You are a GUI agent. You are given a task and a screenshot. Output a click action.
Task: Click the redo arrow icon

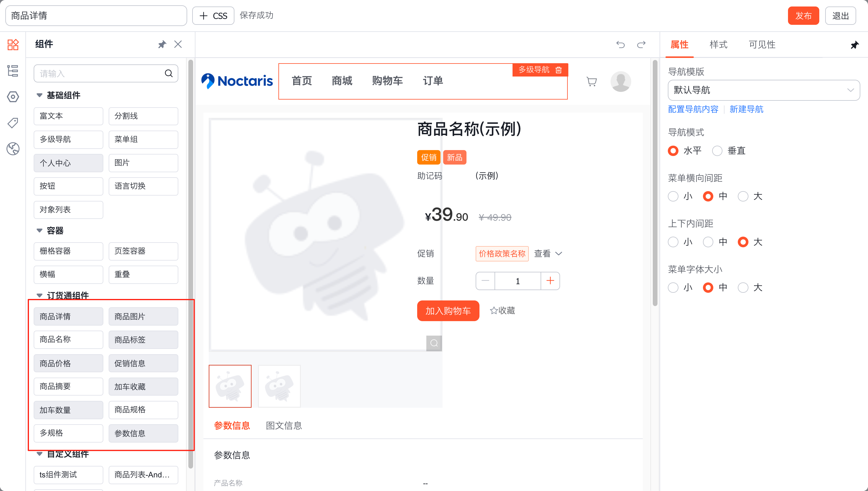[641, 44]
